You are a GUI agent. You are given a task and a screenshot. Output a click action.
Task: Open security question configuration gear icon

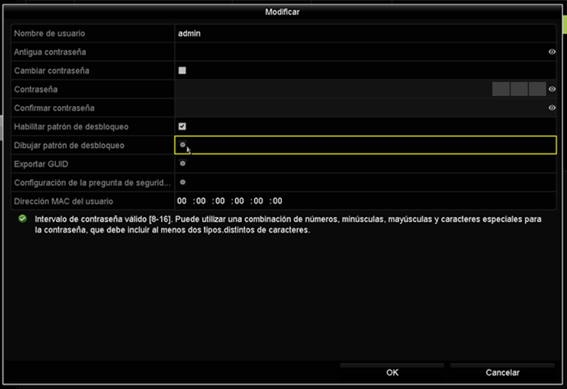(x=183, y=182)
